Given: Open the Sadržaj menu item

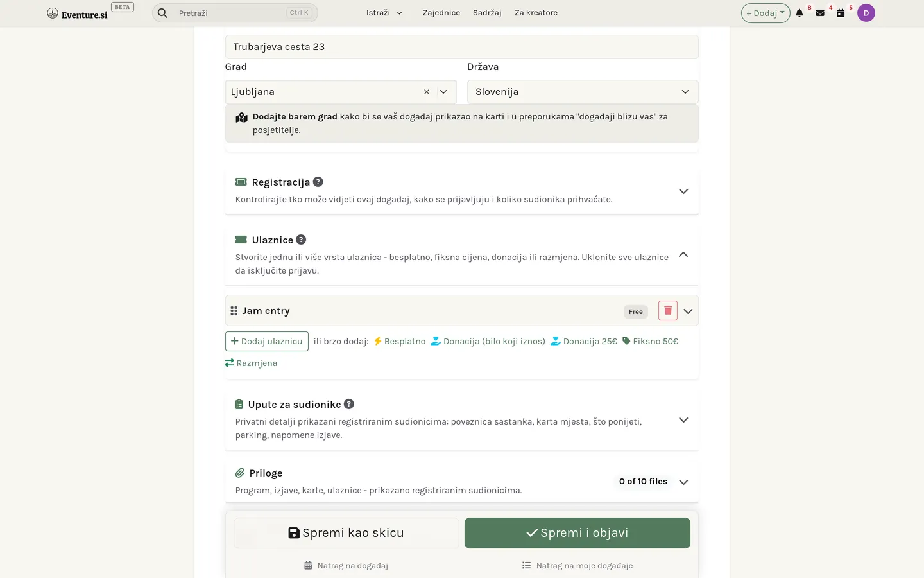Looking at the screenshot, I should click(x=487, y=13).
